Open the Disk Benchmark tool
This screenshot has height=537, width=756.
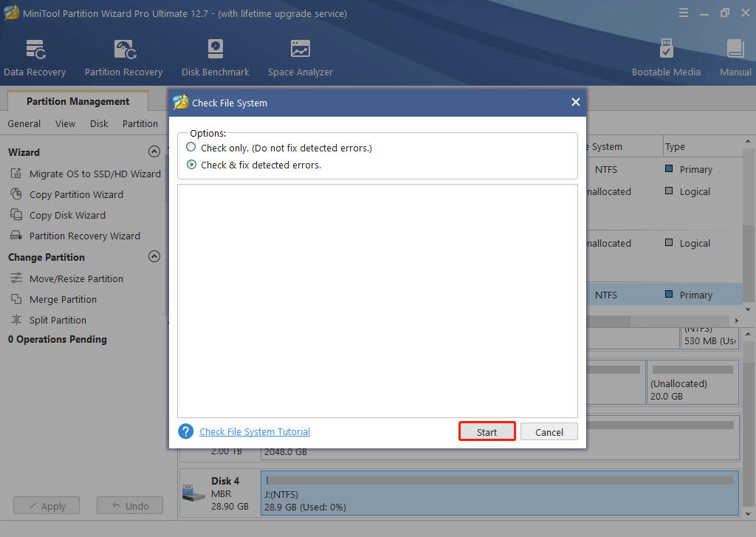click(215, 58)
